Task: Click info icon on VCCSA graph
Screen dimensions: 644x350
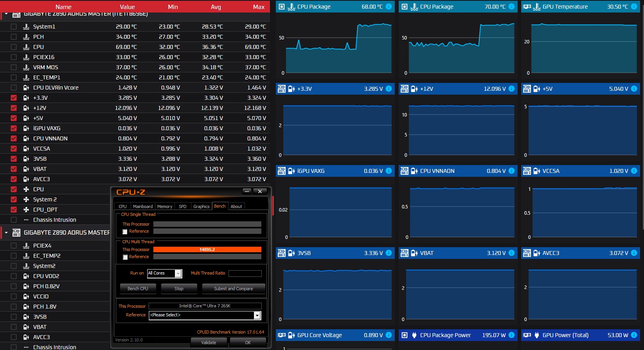Action: click(634, 171)
